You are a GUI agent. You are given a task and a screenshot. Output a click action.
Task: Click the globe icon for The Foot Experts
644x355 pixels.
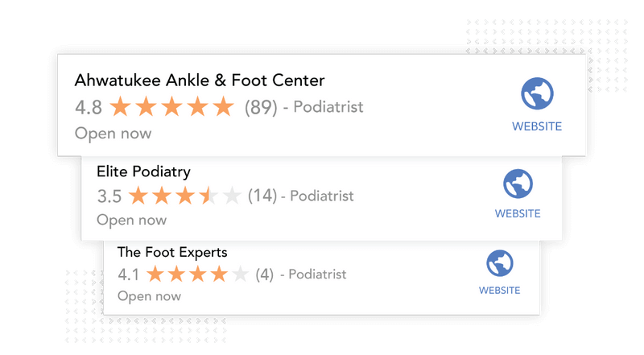pos(500,263)
